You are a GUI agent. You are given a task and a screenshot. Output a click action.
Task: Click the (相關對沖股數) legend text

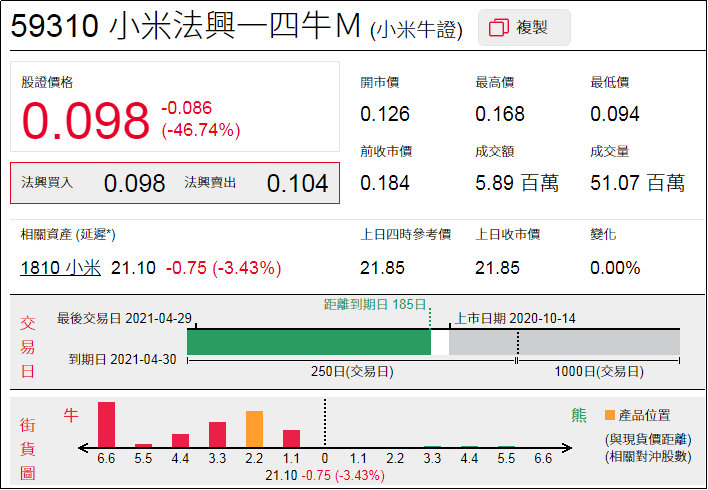click(648, 457)
